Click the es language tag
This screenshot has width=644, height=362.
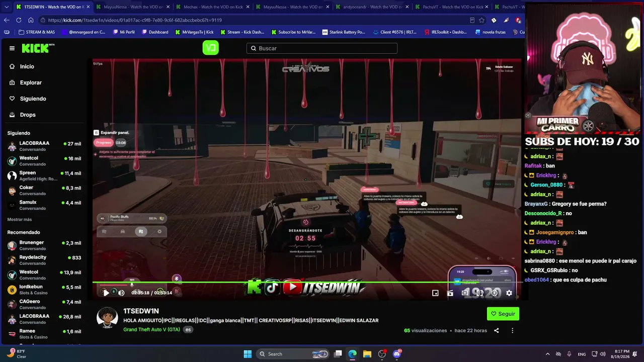pos(188,330)
